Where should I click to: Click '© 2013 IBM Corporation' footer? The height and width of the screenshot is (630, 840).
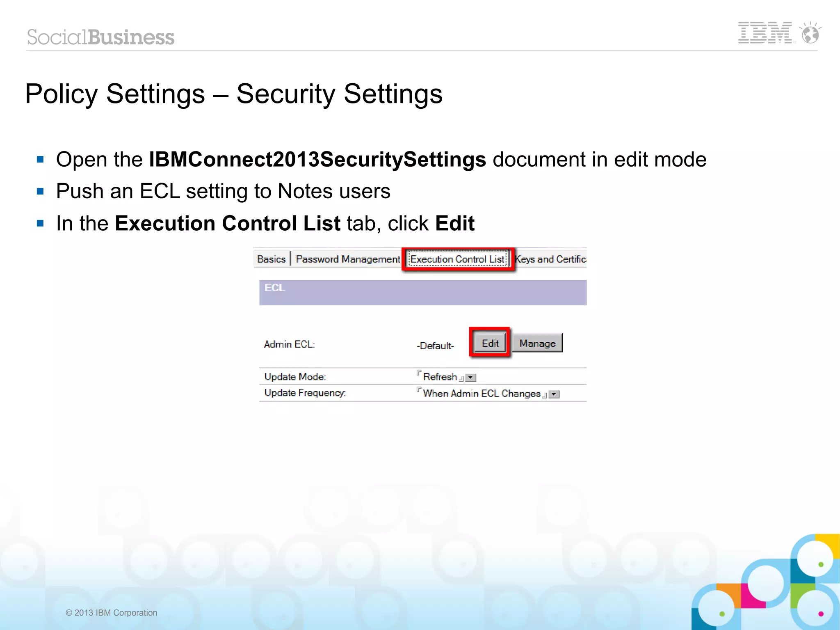(111, 612)
